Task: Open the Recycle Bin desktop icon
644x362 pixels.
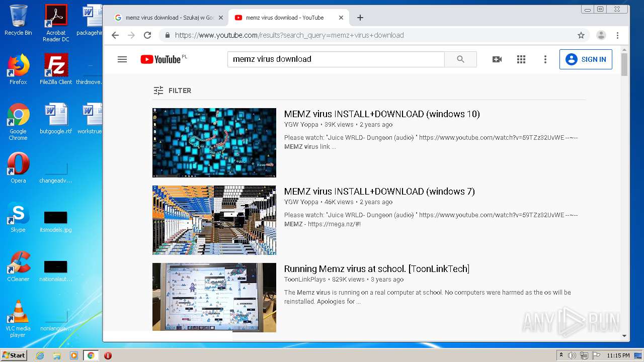Action: [18, 20]
